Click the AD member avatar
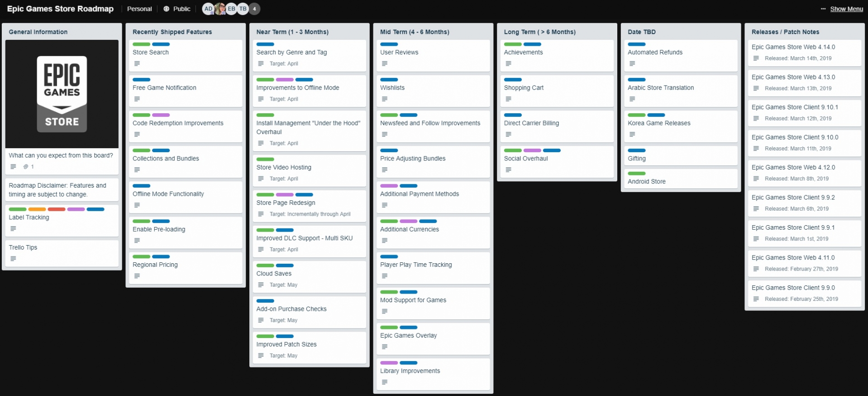The image size is (868, 396). click(x=208, y=9)
